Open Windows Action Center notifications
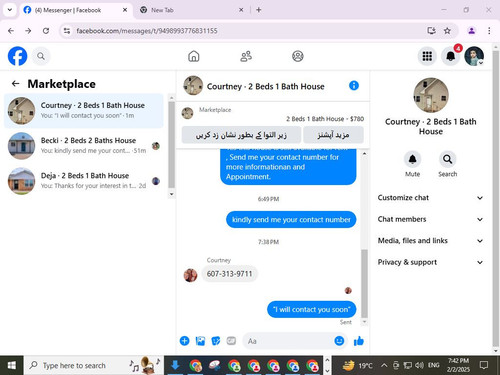Viewport: 500px width, 375px height. click(x=484, y=365)
